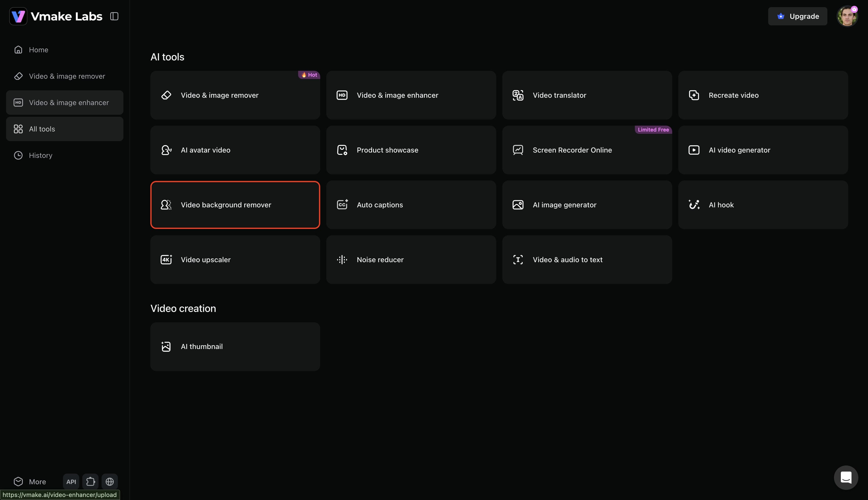Click the HD icon in the sidebar
Viewport: 868px width, 500px height.
[18, 102]
